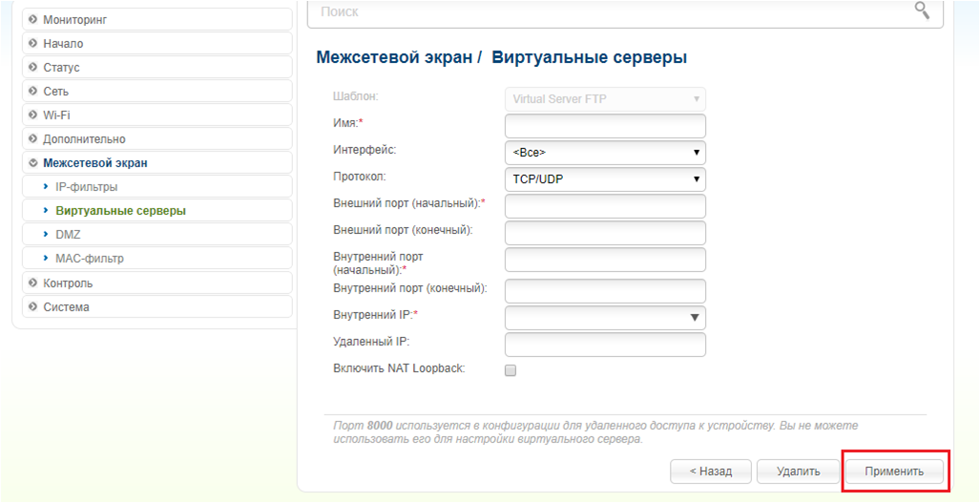The height and width of the screenshot is (503, 980).
Task: Click the Удалить button
Action: click(800, 472)
